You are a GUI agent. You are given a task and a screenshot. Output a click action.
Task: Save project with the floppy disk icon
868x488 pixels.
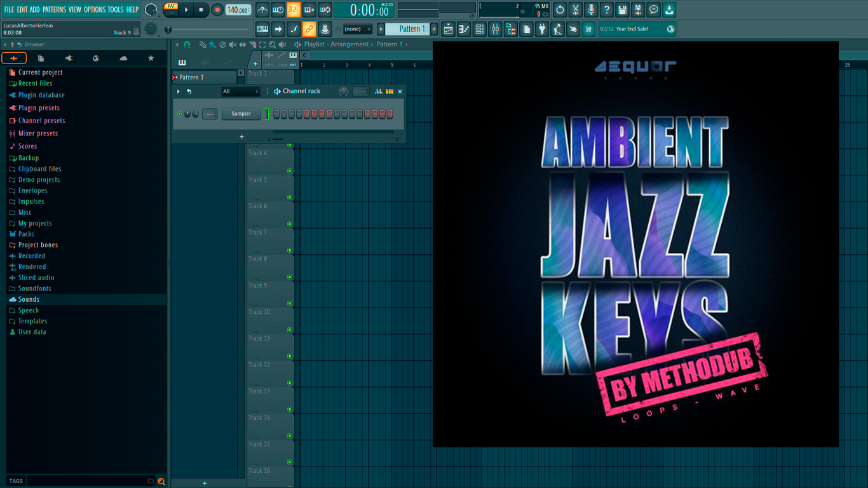point(622,10)
